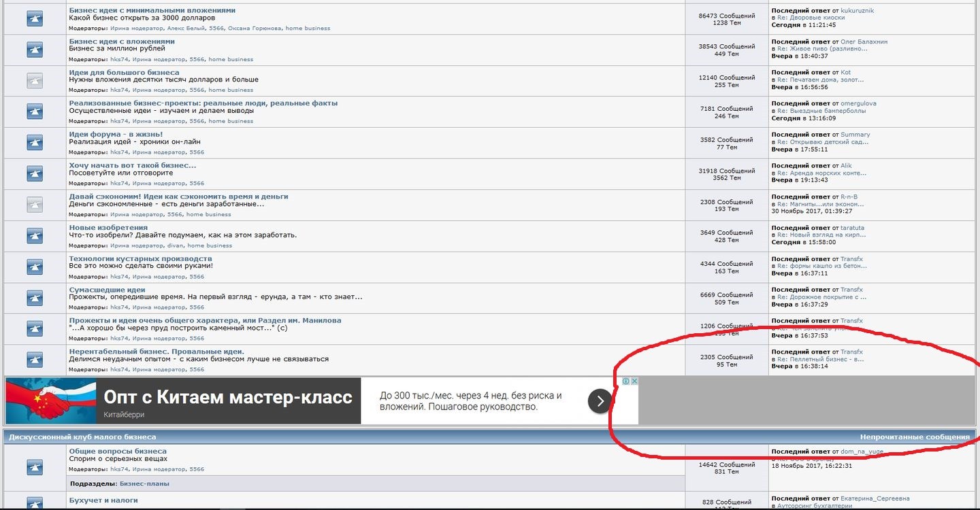The width and height of the screenshot is (980, 510).
Task: Open the Новые изобретения board
Action: tap(108, 228)
